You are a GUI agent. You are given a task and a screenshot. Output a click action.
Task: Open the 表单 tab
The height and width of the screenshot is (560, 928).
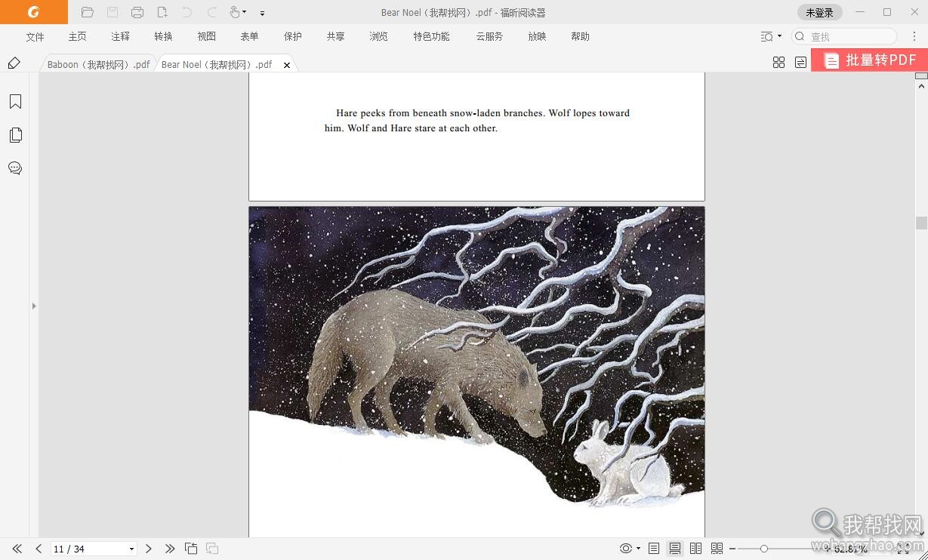pos(249,36)
